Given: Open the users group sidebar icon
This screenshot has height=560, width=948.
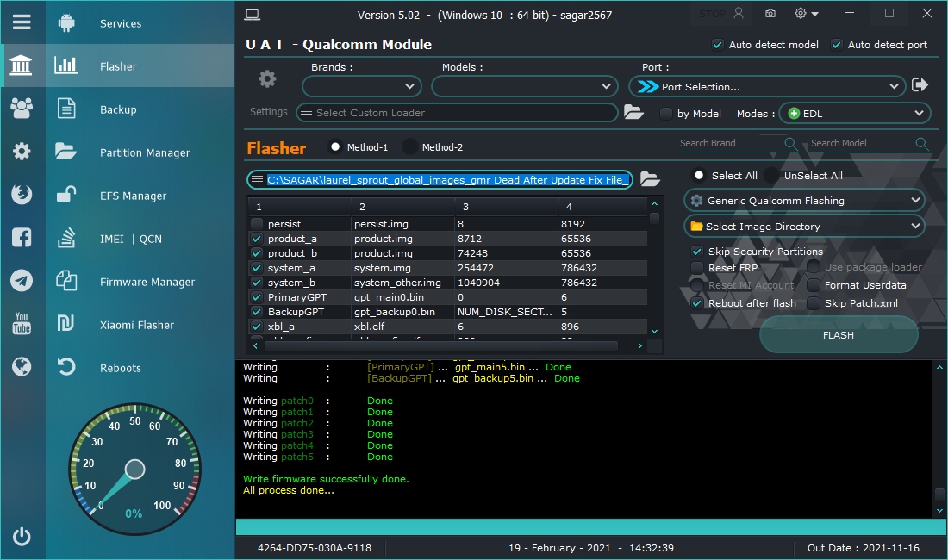Looking at the screenshot, I should click(x=22, y=109).
